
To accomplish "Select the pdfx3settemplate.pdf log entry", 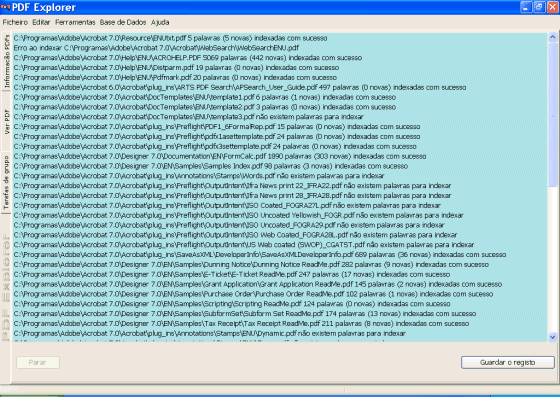I will (x=215, y=146).
